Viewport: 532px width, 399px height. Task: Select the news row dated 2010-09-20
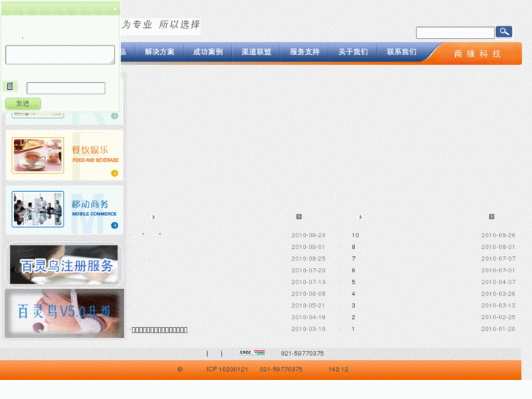[228, 235]
